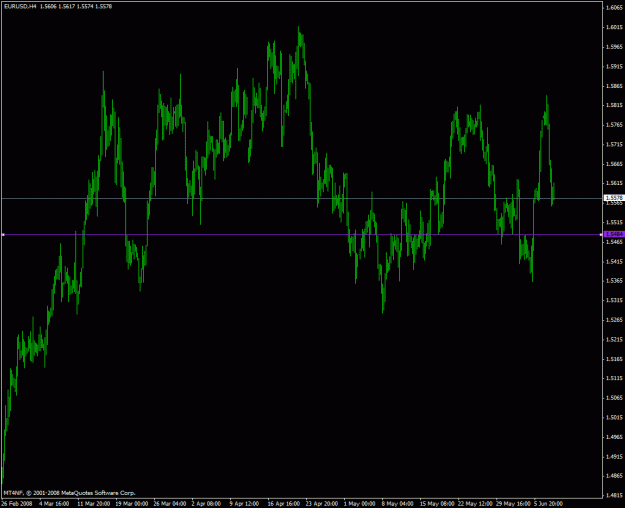
Task: Click the 1.5615 price scale label
Action: click(x=614, y=183)
